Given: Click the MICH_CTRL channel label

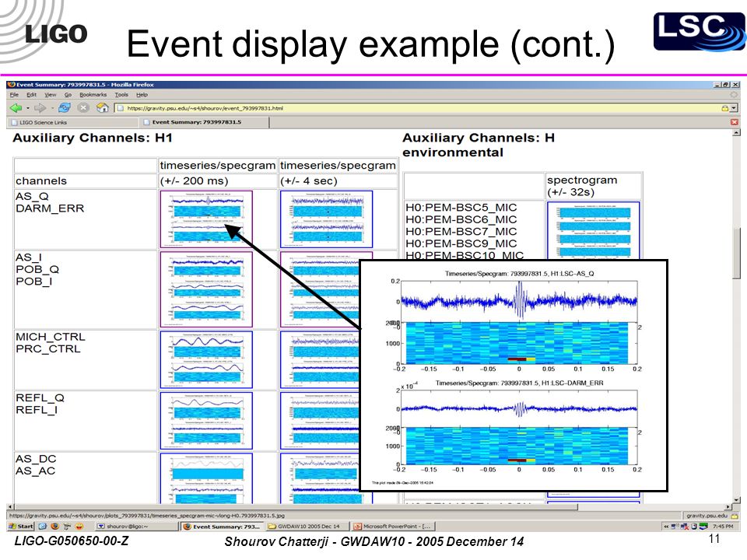Looking at the screenshot, I should click(51, 337).
